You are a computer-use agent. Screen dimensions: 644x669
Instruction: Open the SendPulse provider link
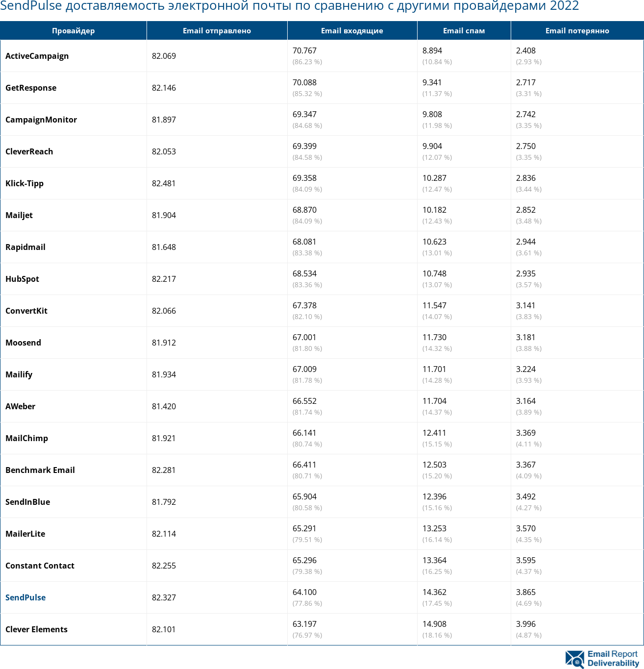click(x=25, y=597)
